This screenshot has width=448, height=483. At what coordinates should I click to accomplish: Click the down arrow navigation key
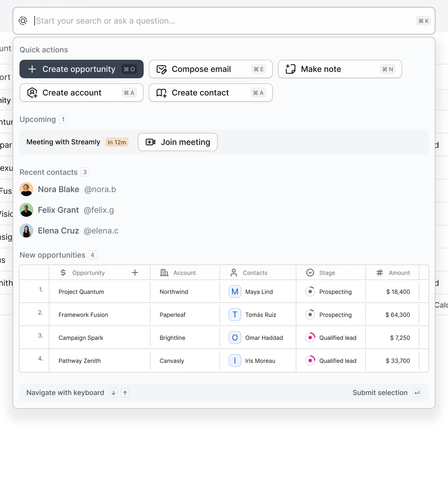114,393
